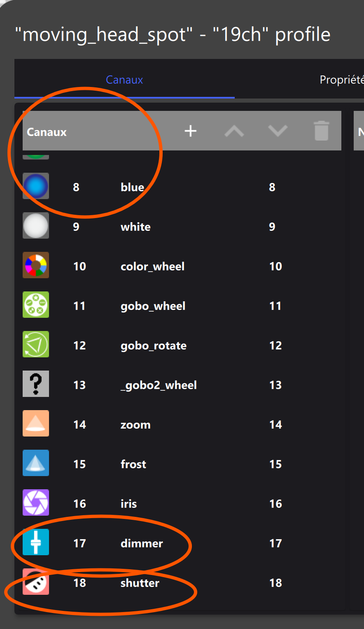Click the white channel icon
The width and height of the screenshot is (364, 629).
[x=36, y=225]
